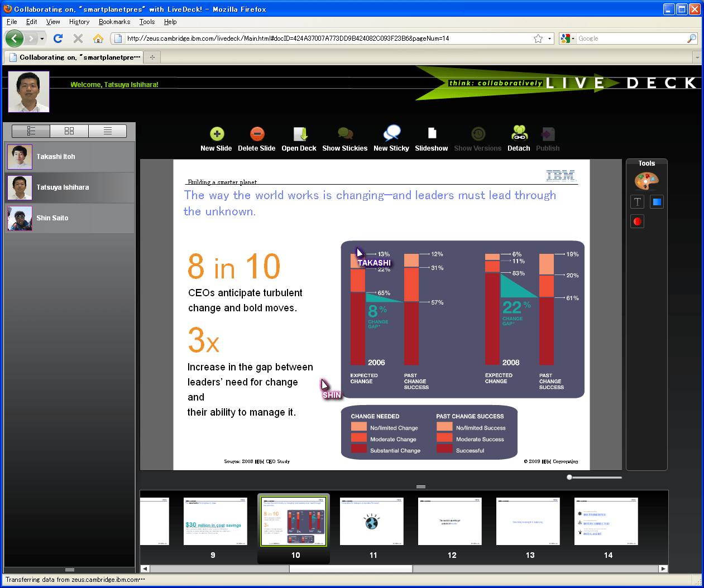
Task: Open the color palette tool
Action: tap(646, 181)
